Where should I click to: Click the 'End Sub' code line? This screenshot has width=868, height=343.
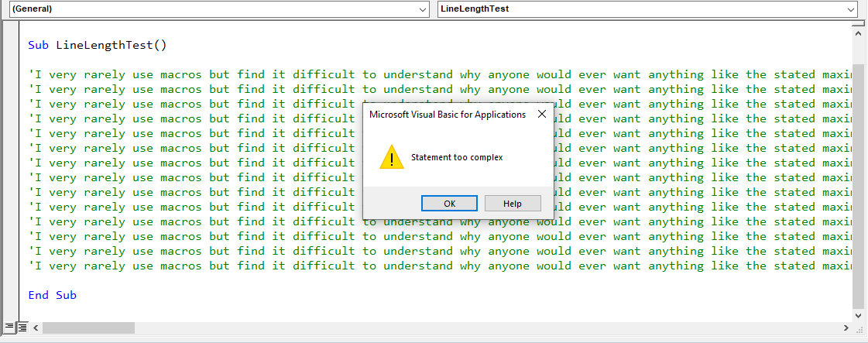[x=52, y=295]
